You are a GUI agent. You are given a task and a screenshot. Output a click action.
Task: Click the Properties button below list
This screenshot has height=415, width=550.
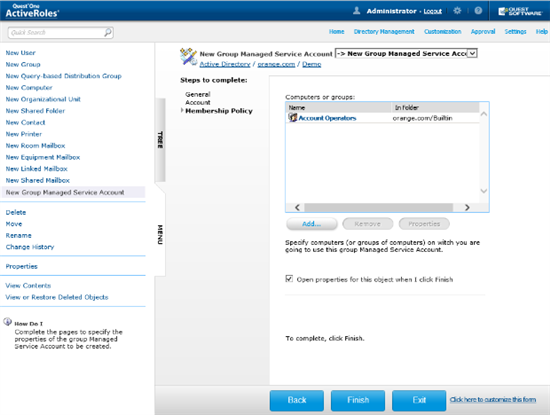point(424,224)
